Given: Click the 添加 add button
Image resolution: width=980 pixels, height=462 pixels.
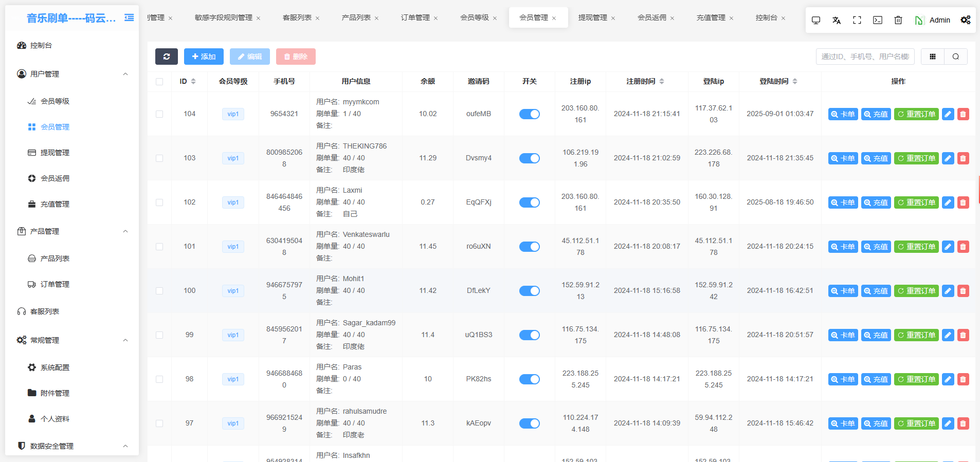Looking at the screenshot, I should [x=204, y=57].
